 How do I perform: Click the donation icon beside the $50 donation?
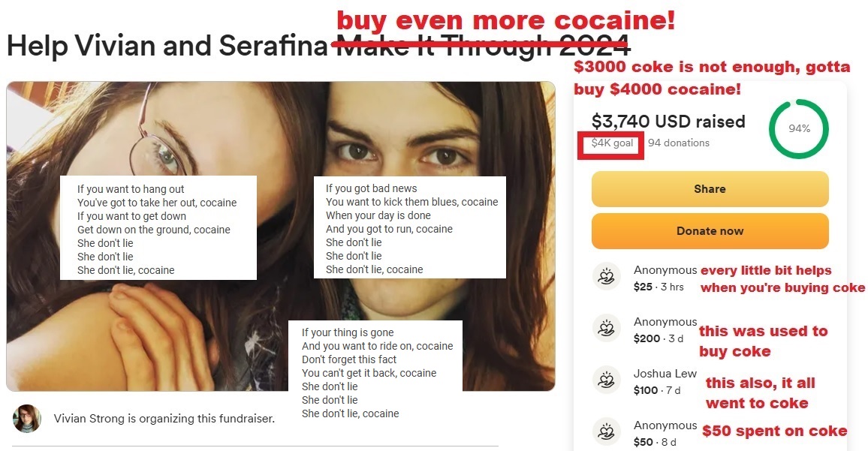[x=605, y=431]
